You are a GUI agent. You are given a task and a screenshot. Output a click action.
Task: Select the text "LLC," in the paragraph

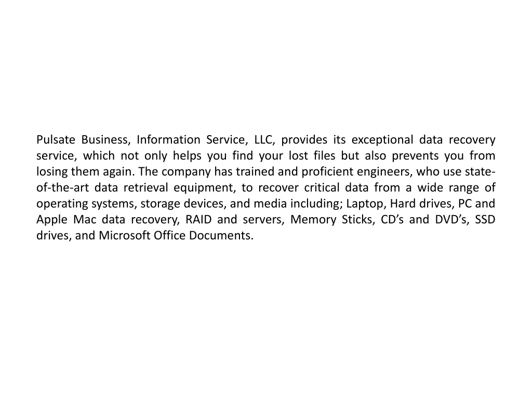[264, 140]
